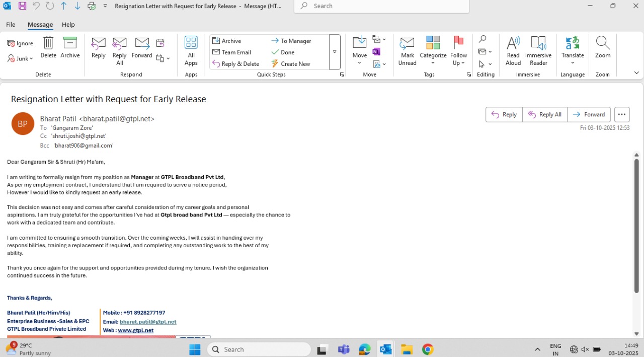The image size is (644, 357).
Task: Click Reply All button in message header
Action: (545, 114)
